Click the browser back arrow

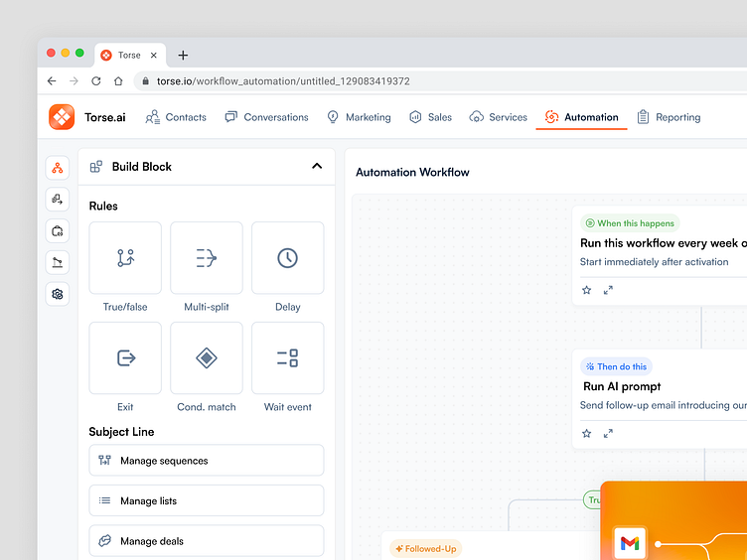click(x=52, y=81)
